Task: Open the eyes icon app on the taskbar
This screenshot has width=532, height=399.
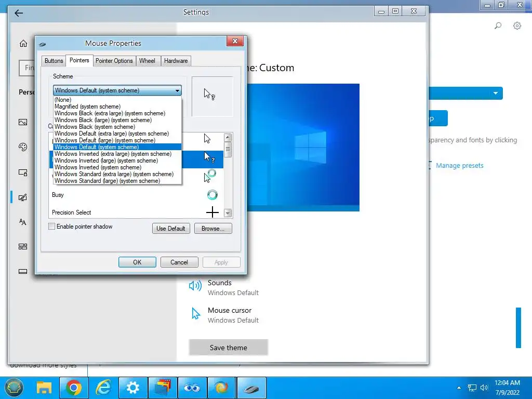Action: point(192,388)
